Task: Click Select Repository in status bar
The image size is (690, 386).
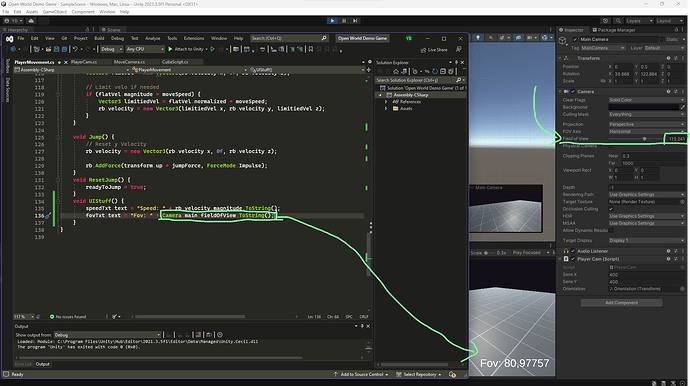Action: coord(418,375)
